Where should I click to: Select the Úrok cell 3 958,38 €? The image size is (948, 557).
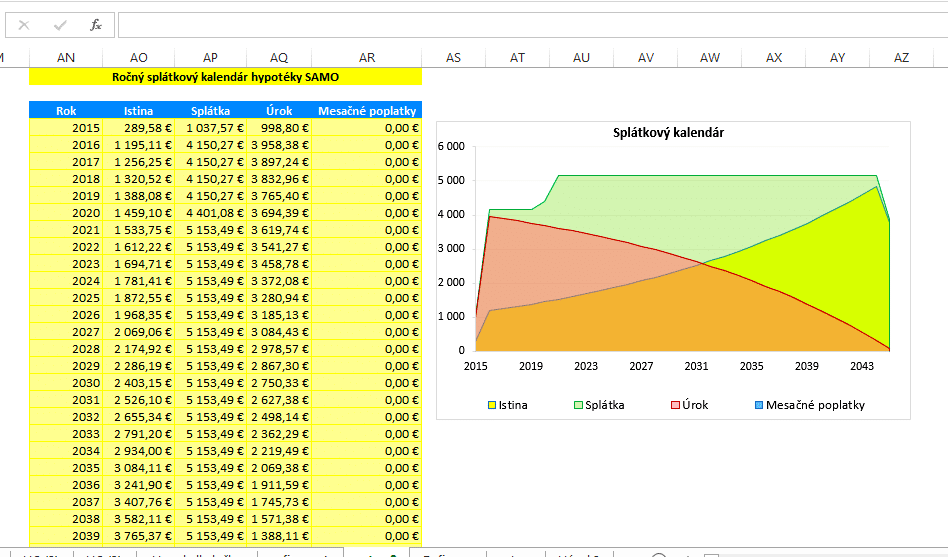[x=279, y=145]
